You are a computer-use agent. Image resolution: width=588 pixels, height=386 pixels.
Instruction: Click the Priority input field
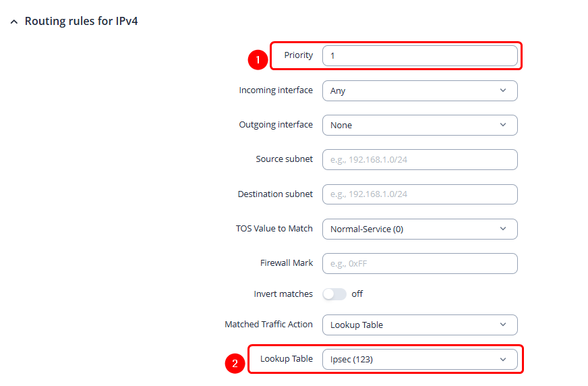[419, 55]
